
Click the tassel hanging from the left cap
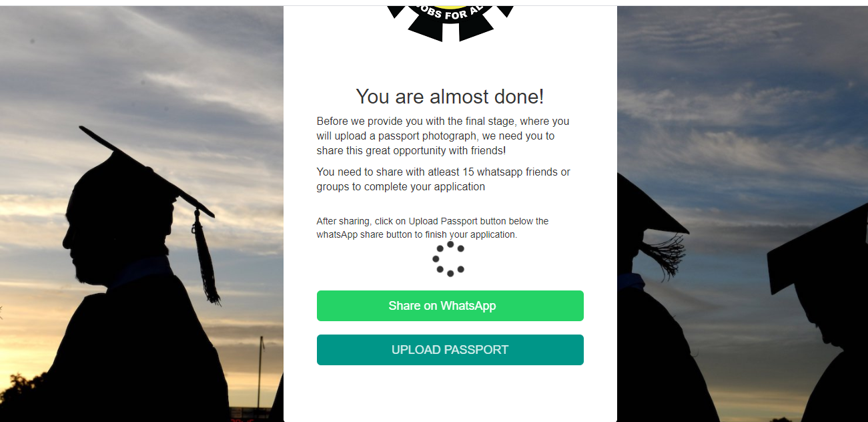tap(205, 258)
